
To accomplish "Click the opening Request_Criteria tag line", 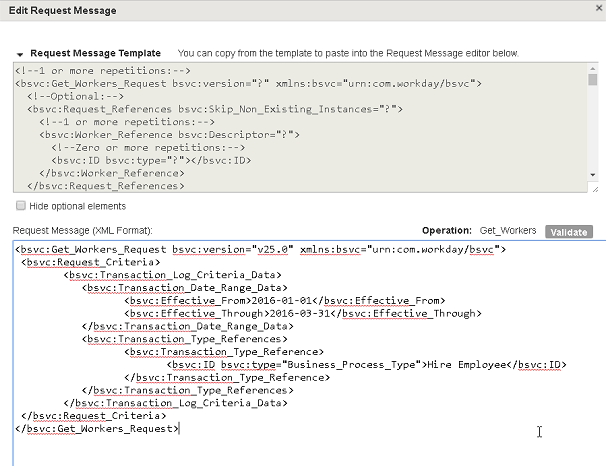I will [x=90, y=262].
